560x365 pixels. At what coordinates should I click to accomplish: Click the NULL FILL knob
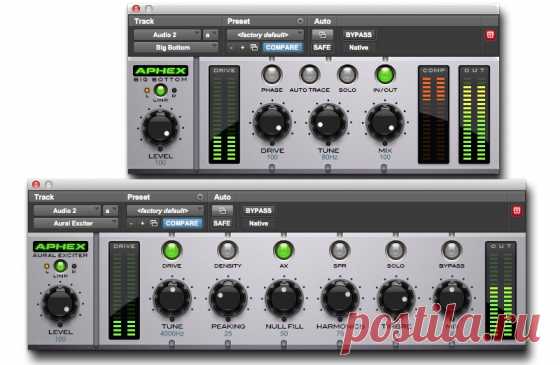(x=284, y=298)
